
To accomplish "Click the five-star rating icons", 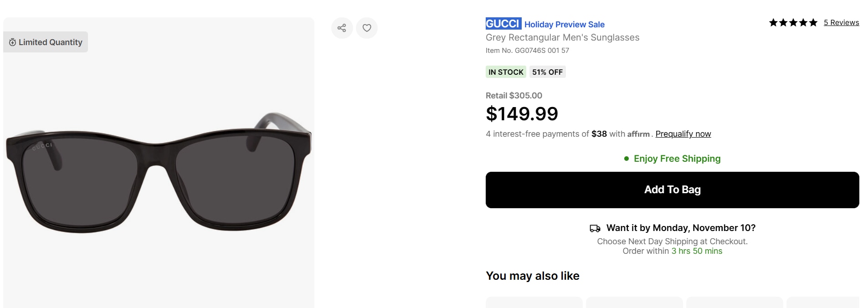I will tap(793, 23).
